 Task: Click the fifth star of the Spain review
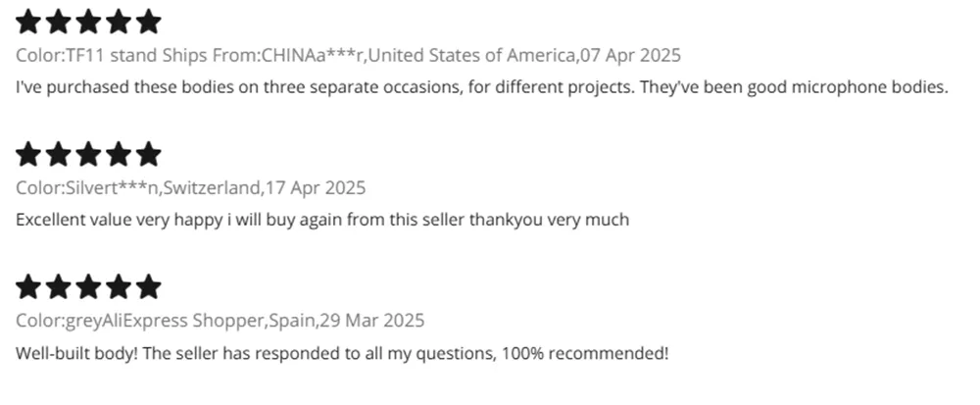coord(148,286)
